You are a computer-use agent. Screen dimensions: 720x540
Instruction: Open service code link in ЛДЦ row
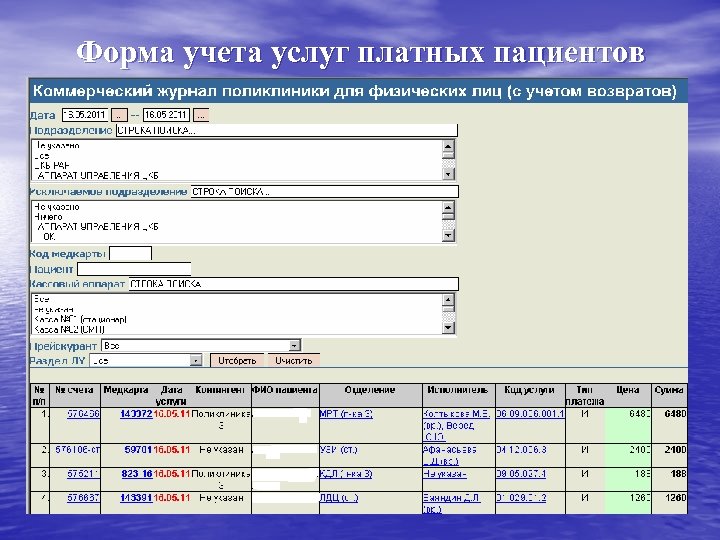pyautogui.click(x=521, y=498)
